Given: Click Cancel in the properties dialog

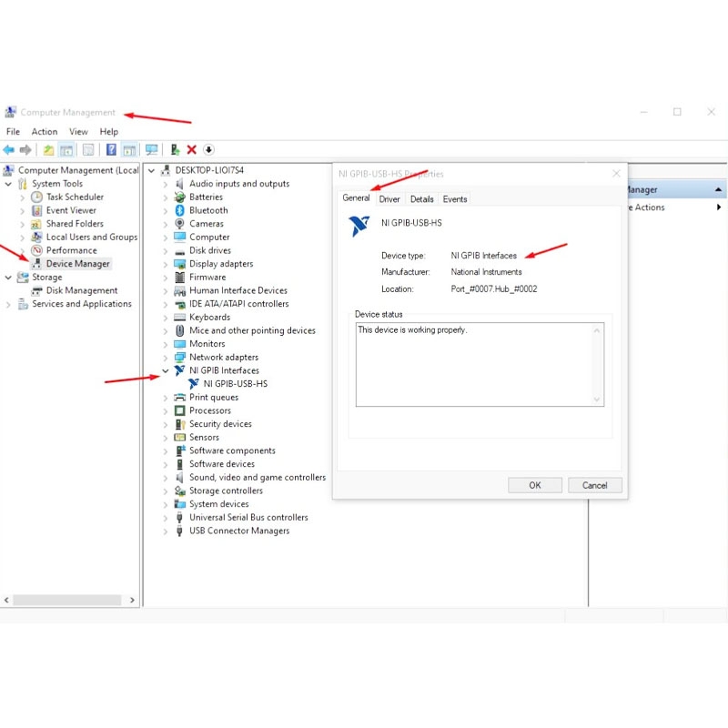Looking at the screenshot, I should click(595, 485).
